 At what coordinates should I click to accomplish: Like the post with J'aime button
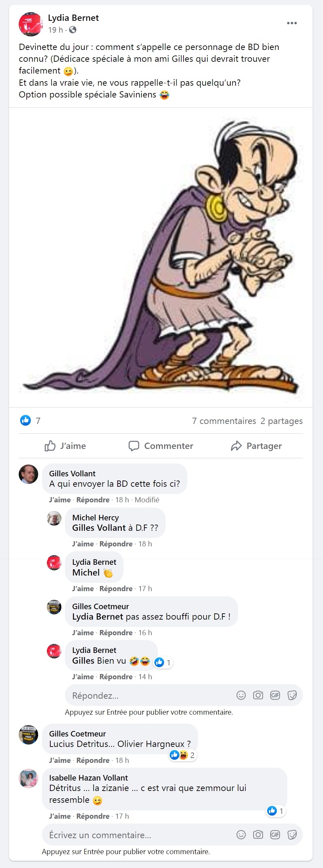pos(65,446)
